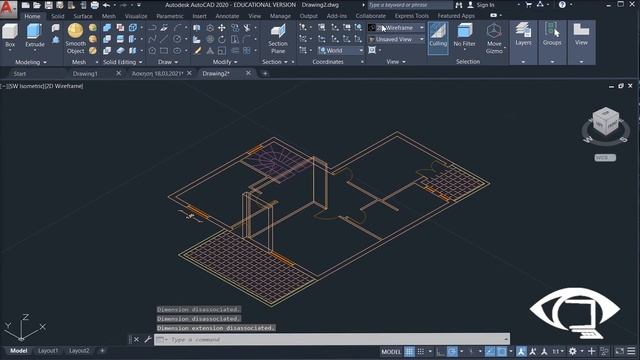The height and width of the screenshot is (360, 640).
Task: Click the Solid Union icon in Solid Editing
Action: [107, 28]
